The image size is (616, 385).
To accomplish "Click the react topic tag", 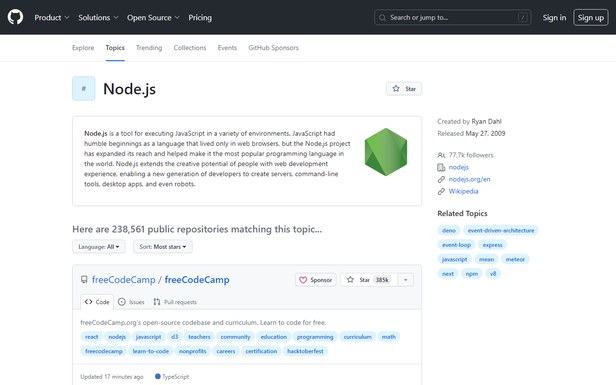I will [92, 337].
